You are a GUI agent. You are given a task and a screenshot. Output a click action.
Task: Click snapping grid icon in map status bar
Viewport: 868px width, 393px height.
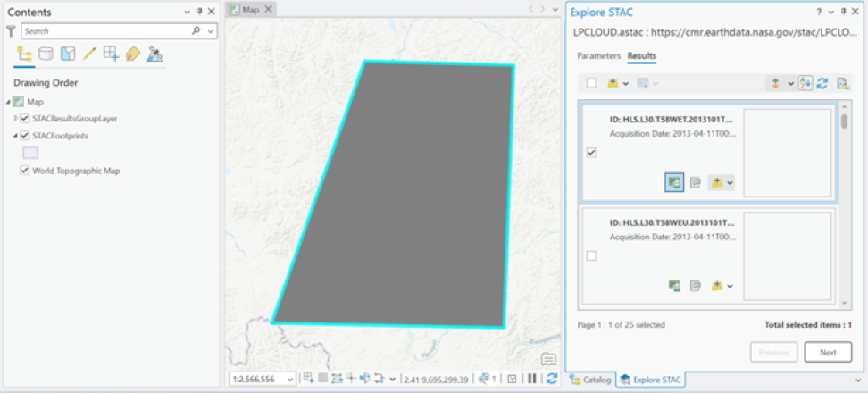309,379
